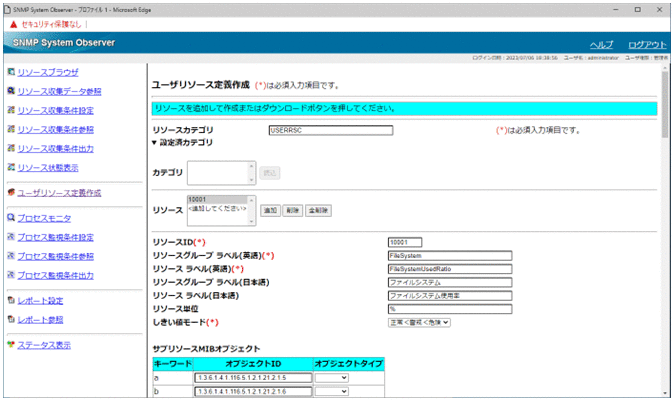This screenshot has height=400, width=672.
Task: Select resource 10001 in the リソース list
Action: pos(217,199)
